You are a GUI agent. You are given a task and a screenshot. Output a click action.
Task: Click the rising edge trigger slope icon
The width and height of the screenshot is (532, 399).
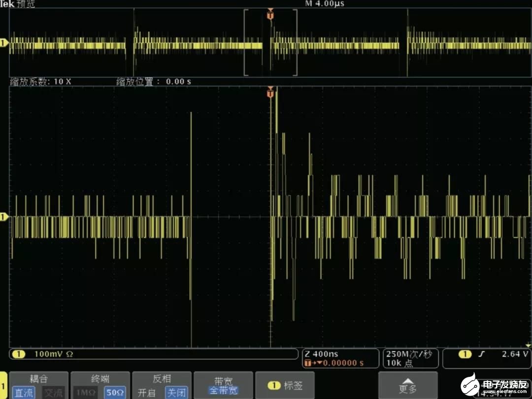pyautogui.click(x=482, y=354)
